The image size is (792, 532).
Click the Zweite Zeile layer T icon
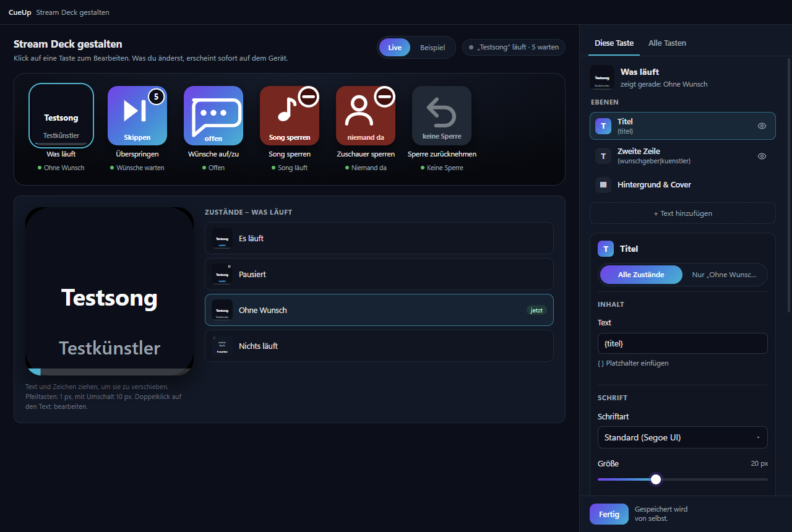pyautogui.click(x=603, y=156)
